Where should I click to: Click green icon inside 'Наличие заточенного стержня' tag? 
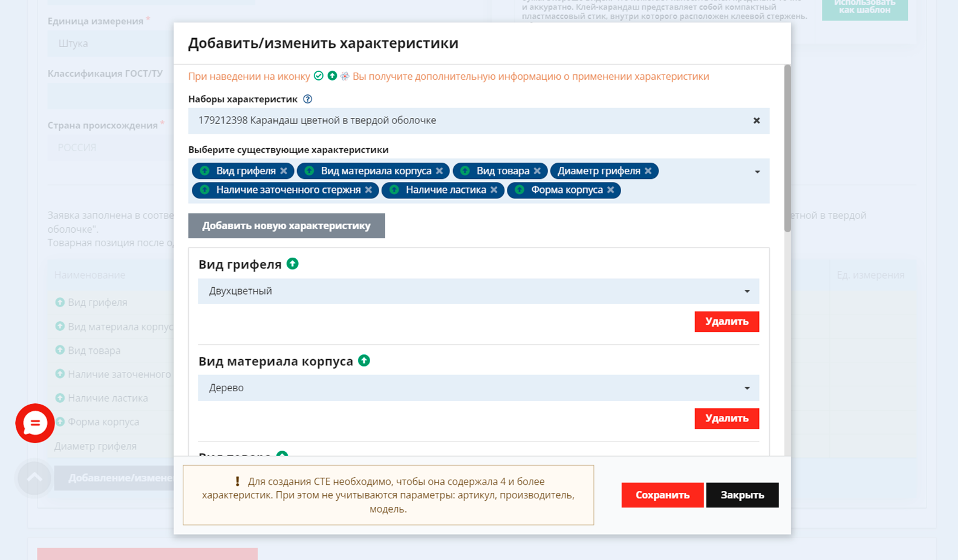click(204, 190)
